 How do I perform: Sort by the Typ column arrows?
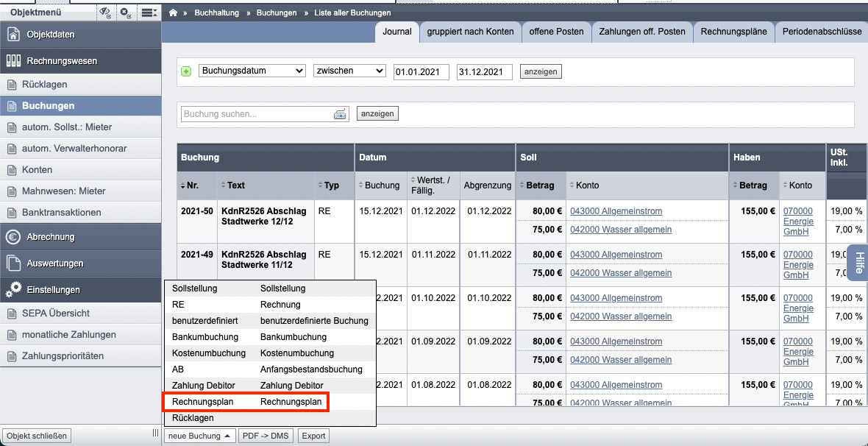[320, 185]
